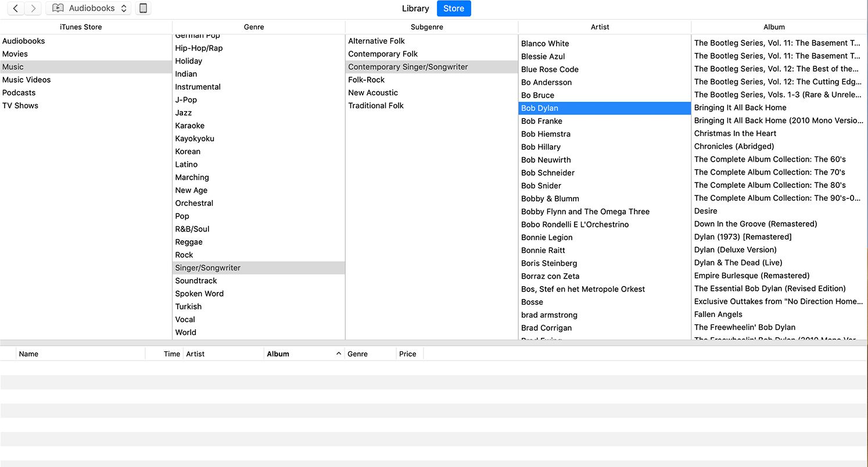Open The Complete Album Collection: The 60's
Image resolution: width=868 pixels, height=467 pixels.
[778, 159]
